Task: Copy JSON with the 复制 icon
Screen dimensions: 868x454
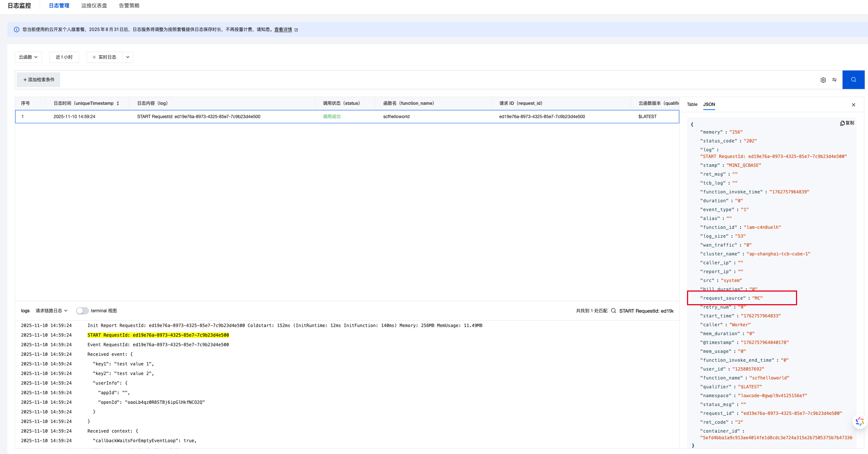Action: 847,123
